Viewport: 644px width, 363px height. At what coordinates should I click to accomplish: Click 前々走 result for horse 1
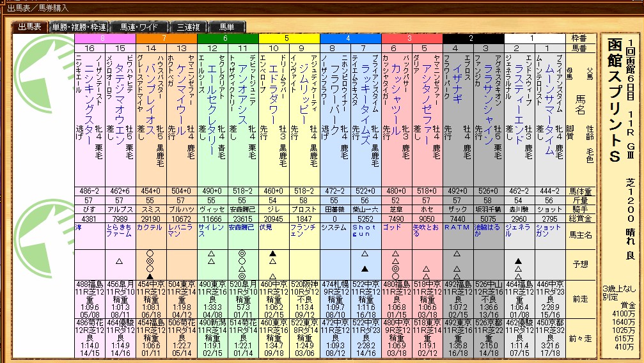click(551, 338)
